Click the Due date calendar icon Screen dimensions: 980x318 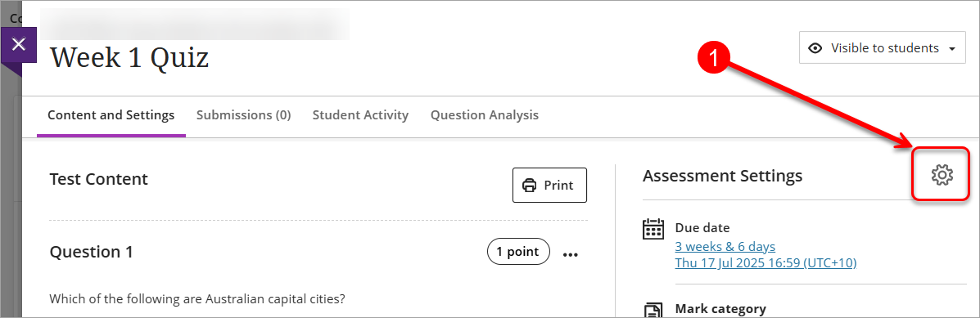[x=653, y=229]
